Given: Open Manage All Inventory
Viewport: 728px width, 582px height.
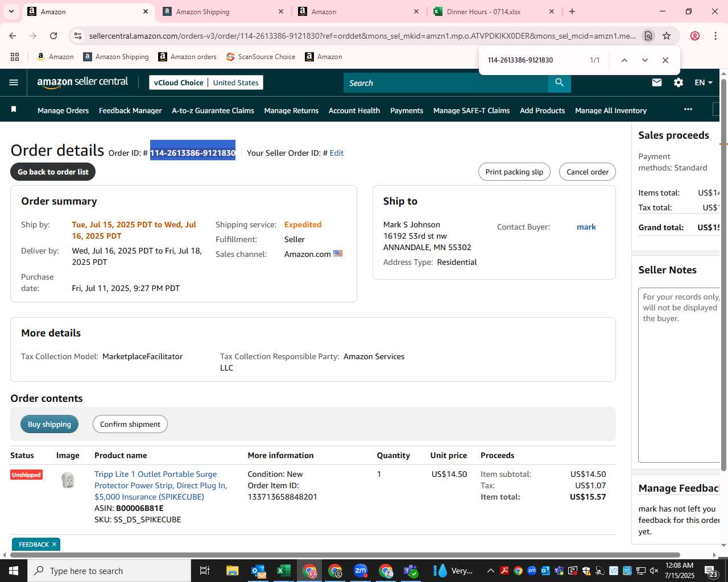Looking at the screenshot, I should [x=611, y=110].
